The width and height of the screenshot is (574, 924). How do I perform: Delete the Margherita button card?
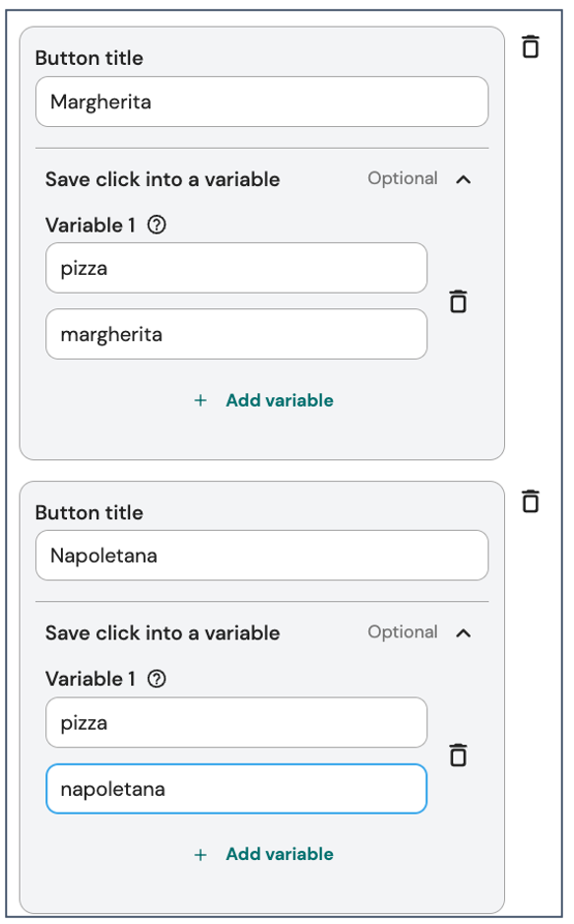click(531, 46)
